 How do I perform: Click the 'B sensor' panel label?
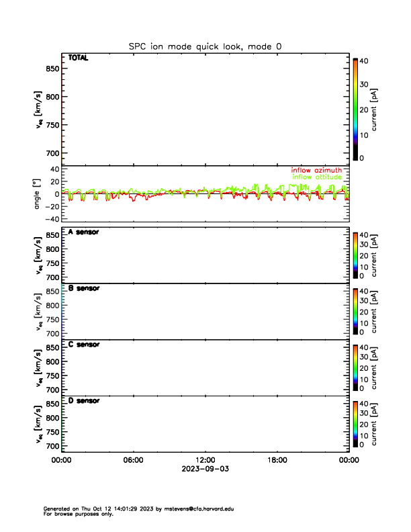(x=84, y=288)
